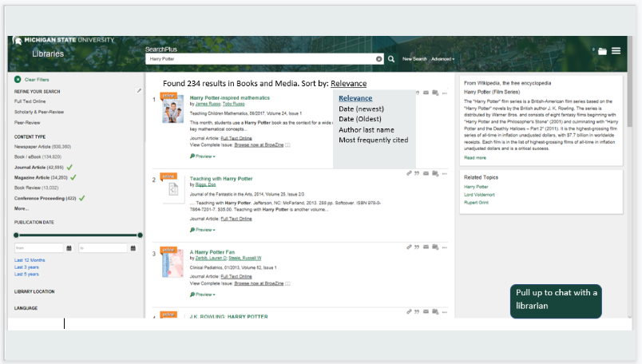Click the email icon for Teaching with Harry Potter
This screenshot has height=364, width=642.
(x=426, y=173)
